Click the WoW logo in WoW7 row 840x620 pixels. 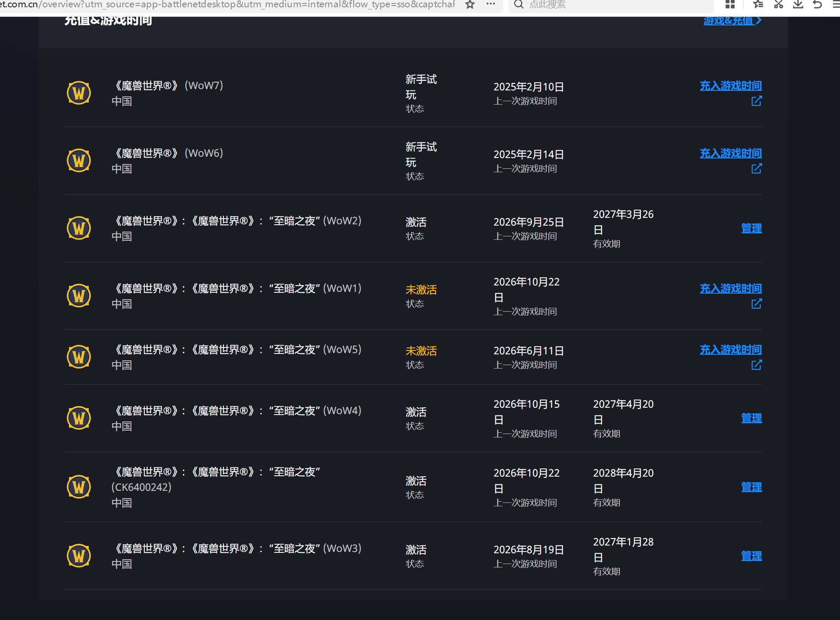coord(79,93)
